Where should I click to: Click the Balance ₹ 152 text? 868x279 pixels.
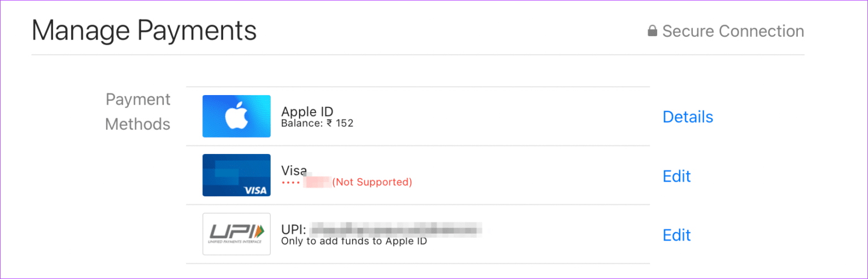317,123
